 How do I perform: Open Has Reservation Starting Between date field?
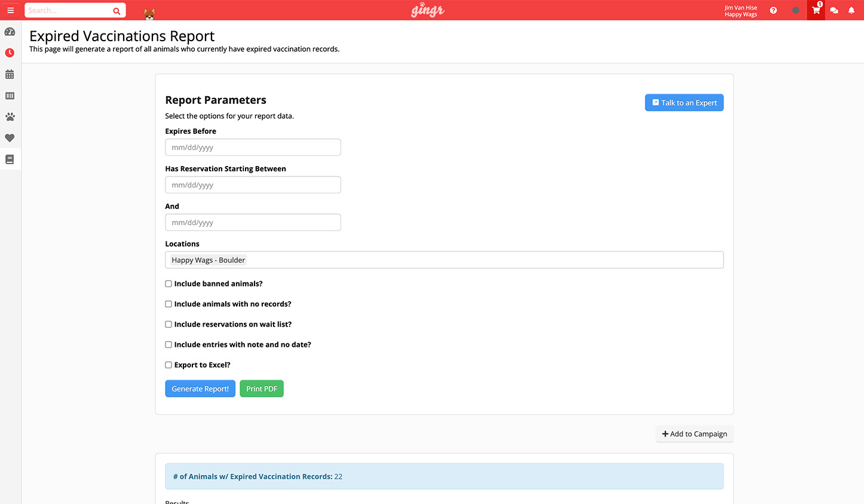[x=253, y=185]
